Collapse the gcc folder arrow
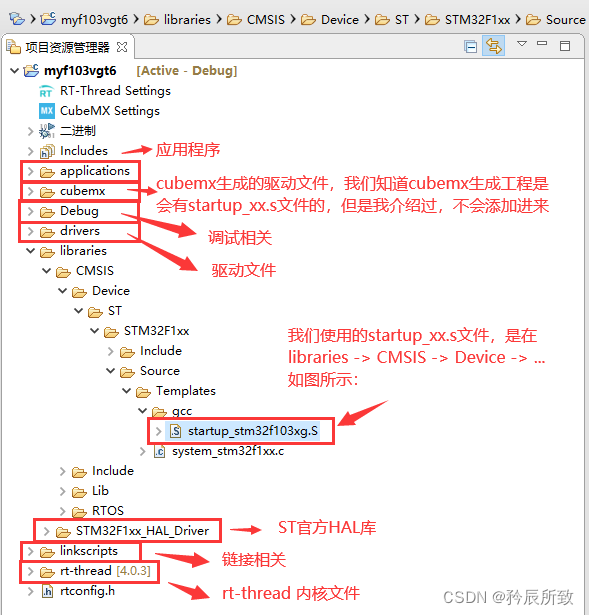 (x=142, y=411)
